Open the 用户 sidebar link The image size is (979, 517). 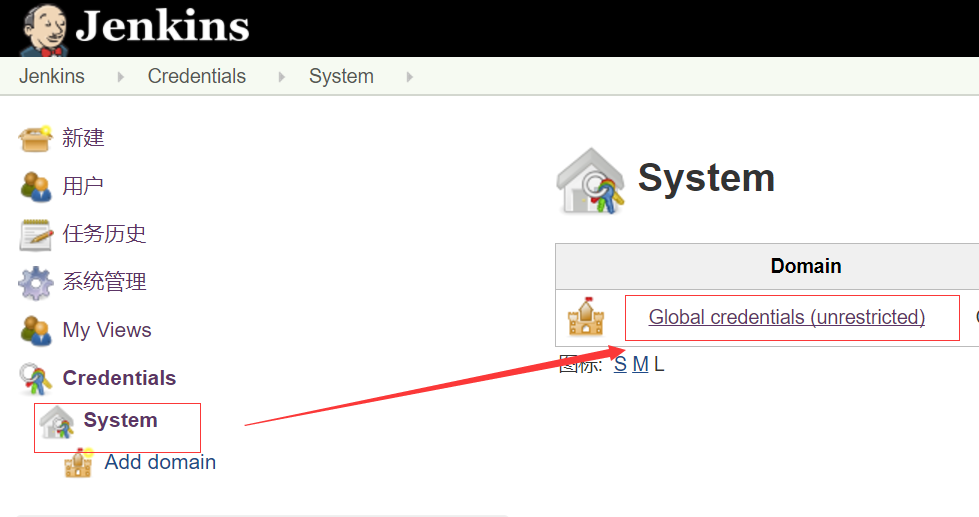(x=82, y=186)
